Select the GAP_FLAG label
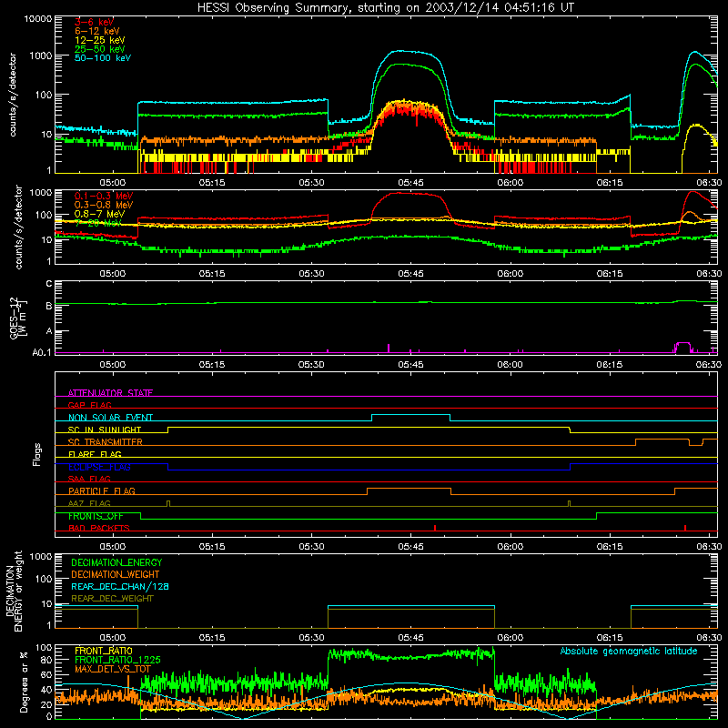Screen dimensions: 728x728 point(89,405)
